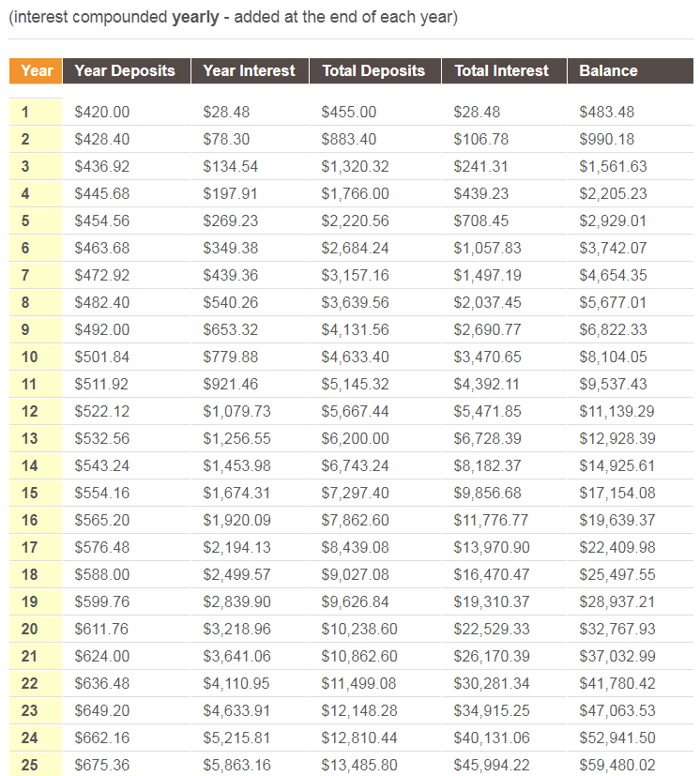Click the final balance value $59,480.02

coord(617,765)
